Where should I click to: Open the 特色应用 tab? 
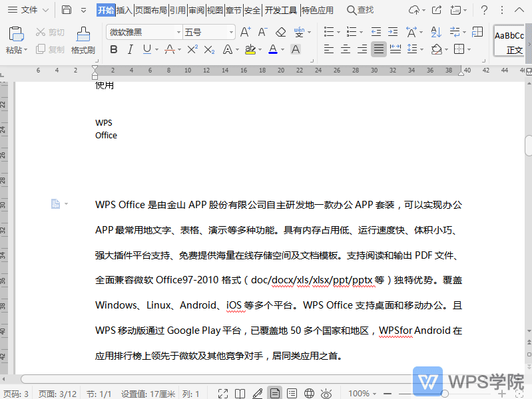click(x=318, y=10)
